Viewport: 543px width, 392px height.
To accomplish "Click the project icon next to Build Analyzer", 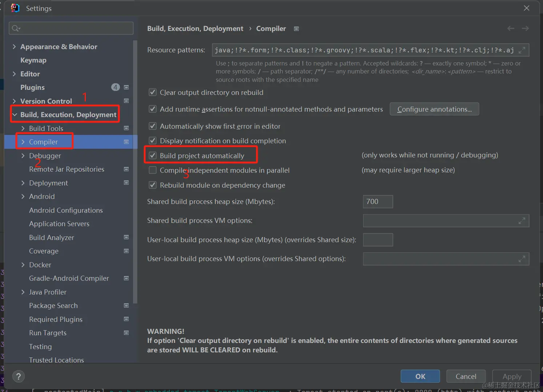I will coord(126,237).
